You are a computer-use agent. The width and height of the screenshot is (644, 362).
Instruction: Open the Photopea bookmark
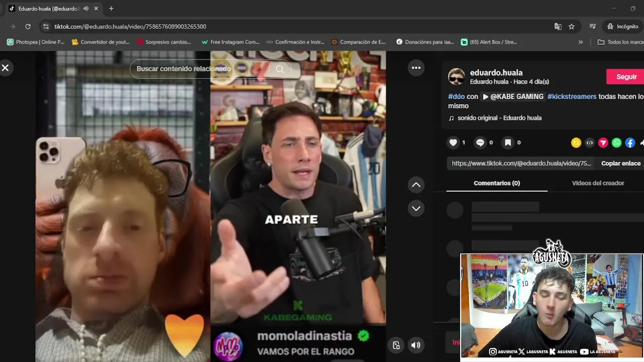[x=36, y=42]
